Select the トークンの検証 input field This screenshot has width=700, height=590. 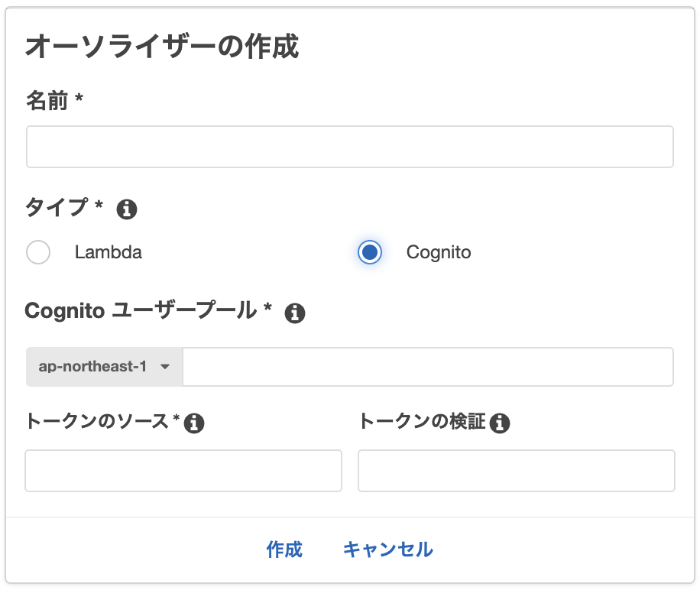[516, 471]
